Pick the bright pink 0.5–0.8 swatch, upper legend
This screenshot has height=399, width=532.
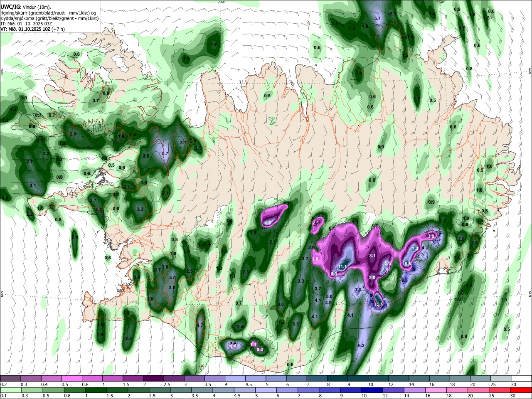[x=71, y=378]
